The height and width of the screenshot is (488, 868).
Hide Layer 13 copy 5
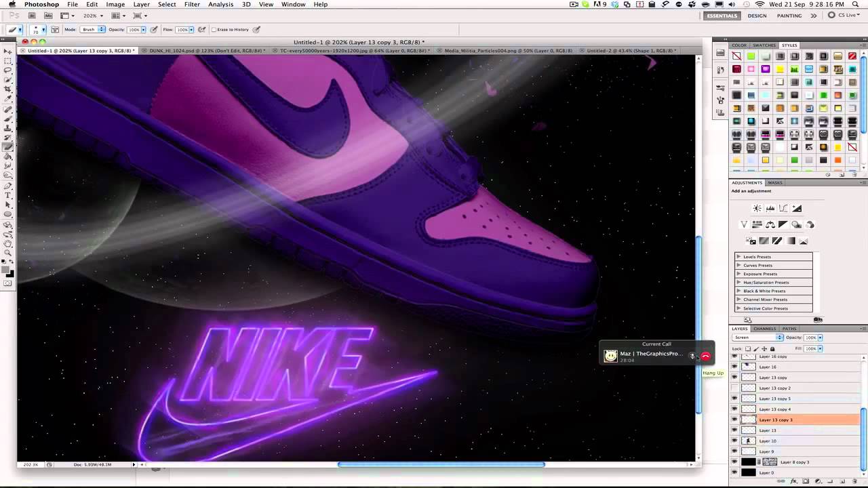[734, 399]
